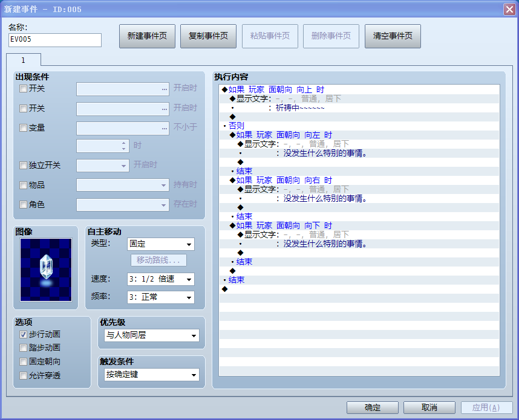Open the 类型 dropdown showing 固定
Viewport: 519px width, 420px height.
coord(160,244)
